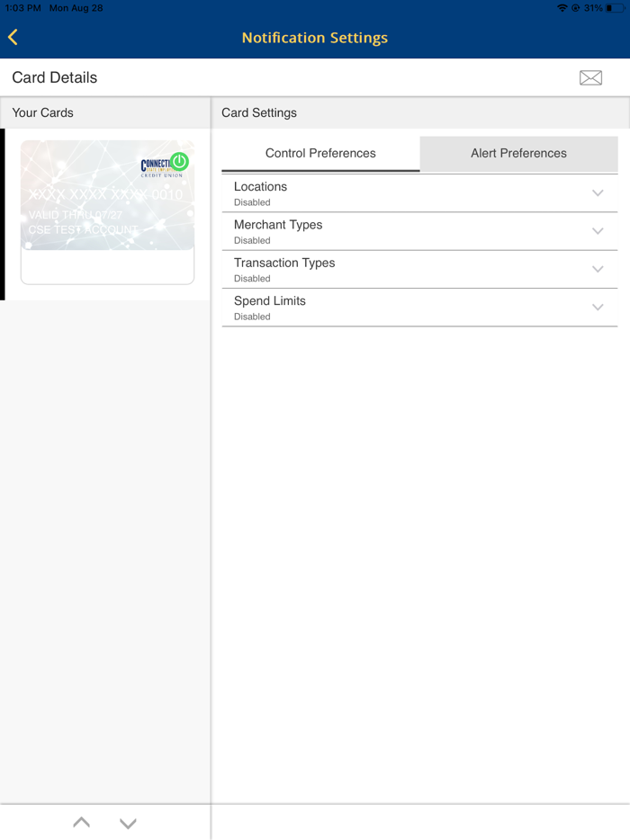Click the Merchant Types setting label
The width and height of the screenshot is (630, 840).
pyautogui.click(x=278, y=225)
